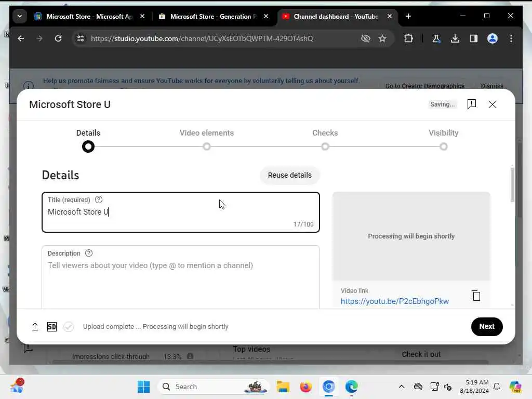This screenshot has height=399, width=532.
Task: Open the browser tab search dropdown
Action: [20, 16]
